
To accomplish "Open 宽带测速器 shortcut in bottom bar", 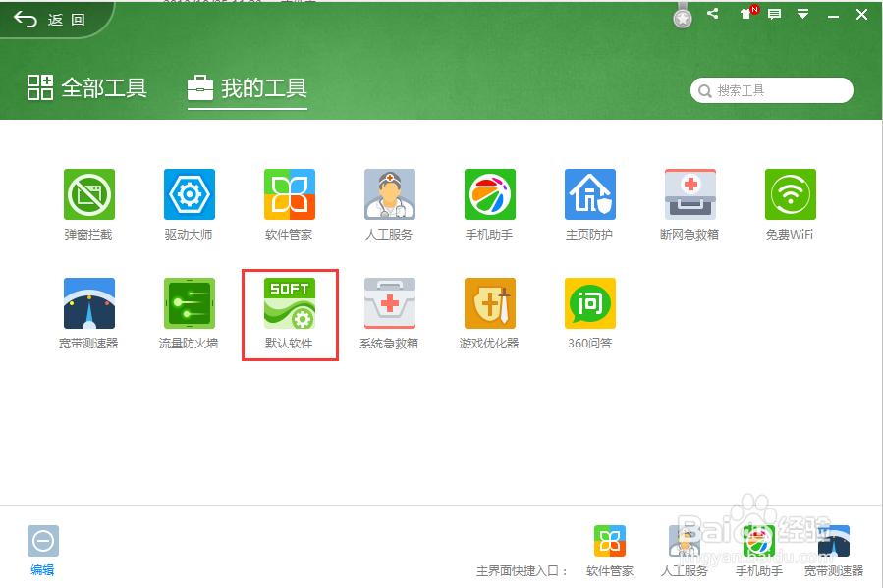I will click(834, 541).
